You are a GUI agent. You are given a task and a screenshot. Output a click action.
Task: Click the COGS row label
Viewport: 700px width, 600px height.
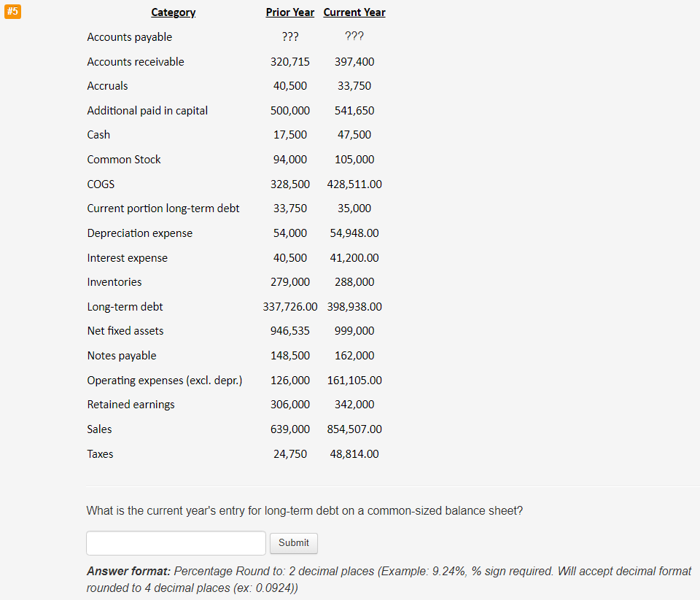click(x=101, y=184)
